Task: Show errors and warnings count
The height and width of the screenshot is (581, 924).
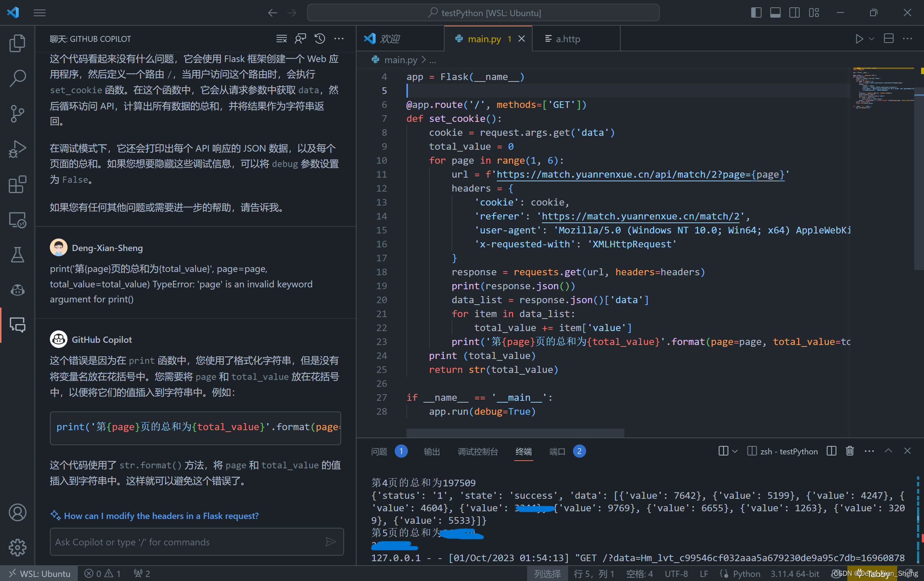Action: (102, 574)
